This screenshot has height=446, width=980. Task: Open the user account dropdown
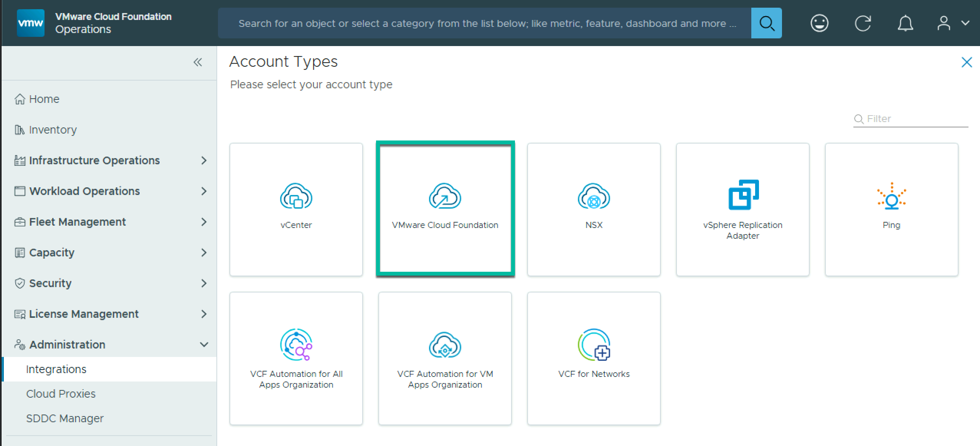point(953,23)
